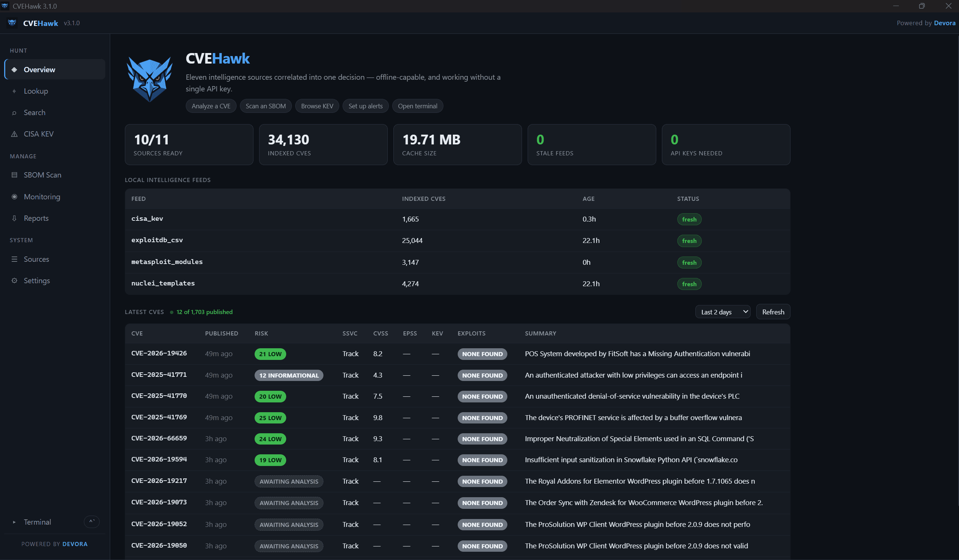
Task: Click the Monitoring target icon
Action: (14, 197)
